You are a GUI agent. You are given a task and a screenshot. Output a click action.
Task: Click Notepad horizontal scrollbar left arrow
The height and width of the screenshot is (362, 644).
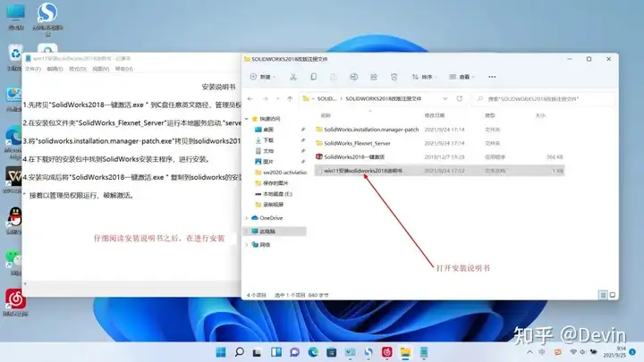pos(25,284)
